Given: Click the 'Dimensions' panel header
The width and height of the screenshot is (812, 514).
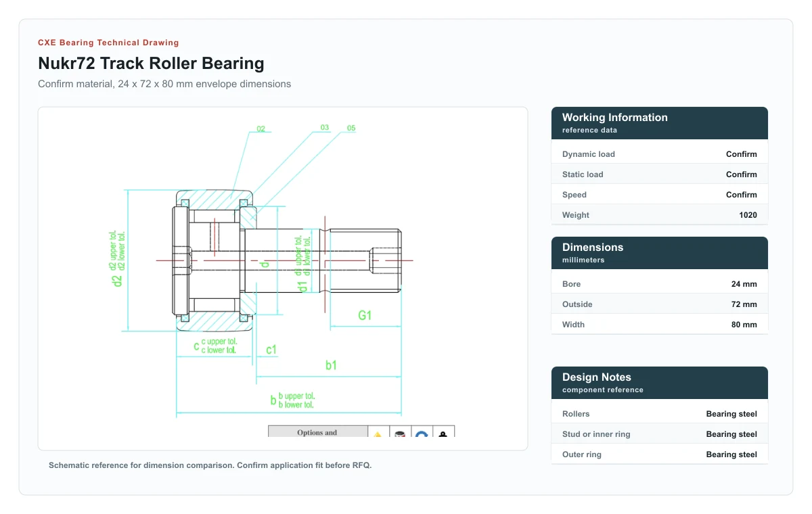Looking at the screenshot, I should tap(660, 253).
